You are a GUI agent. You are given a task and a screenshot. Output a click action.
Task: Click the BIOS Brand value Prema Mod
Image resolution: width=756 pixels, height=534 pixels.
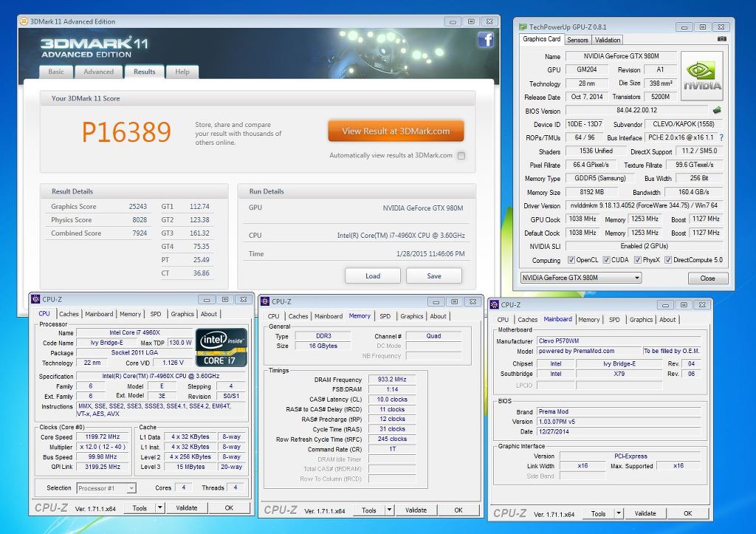(x=619, y=411)
